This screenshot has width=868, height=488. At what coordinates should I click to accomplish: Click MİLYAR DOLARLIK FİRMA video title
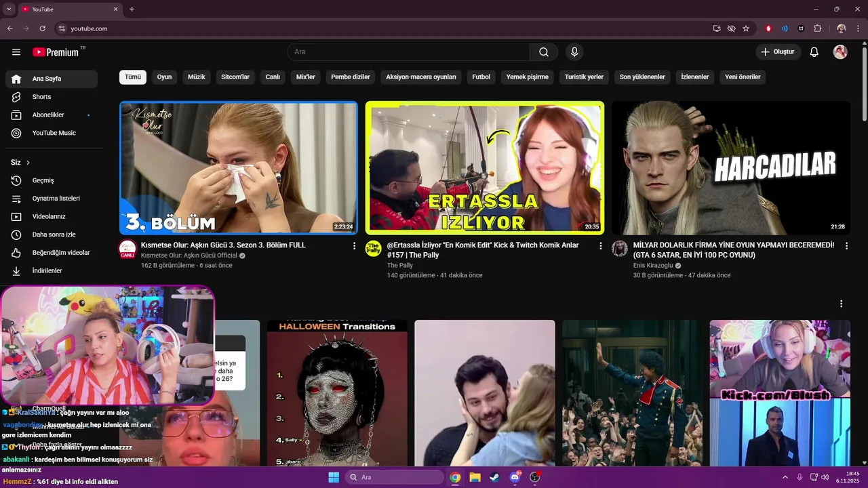coord(734,250)
